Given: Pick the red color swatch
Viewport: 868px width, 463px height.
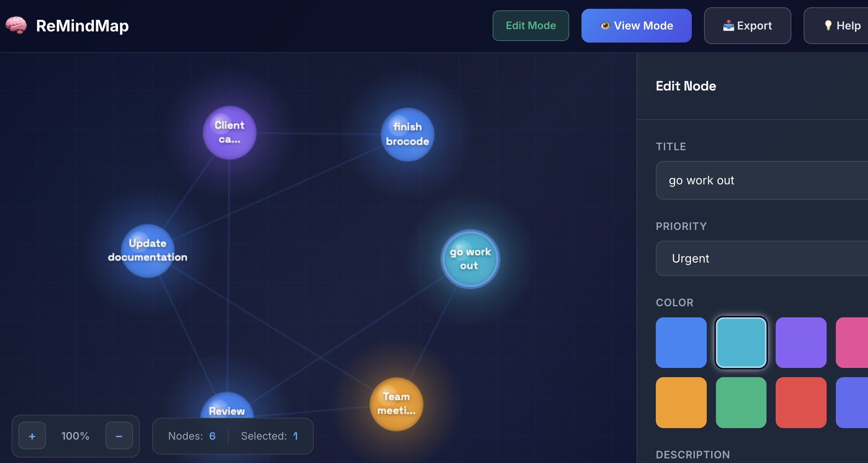Looking at the screenshot, I should 801,402.
